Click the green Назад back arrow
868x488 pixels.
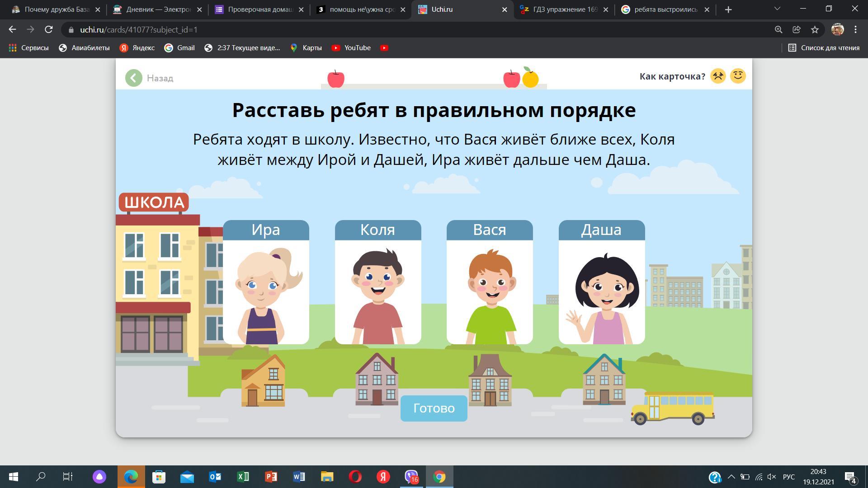[134, 78]
